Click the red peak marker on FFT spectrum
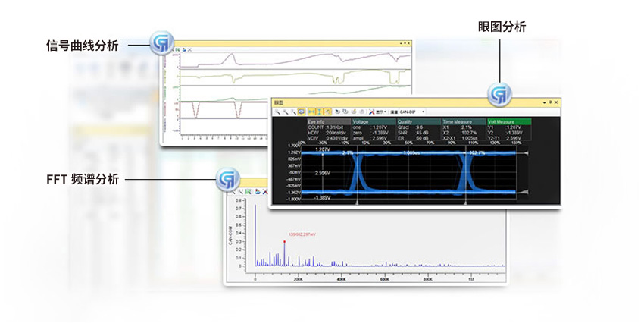 tap(284, 241)
